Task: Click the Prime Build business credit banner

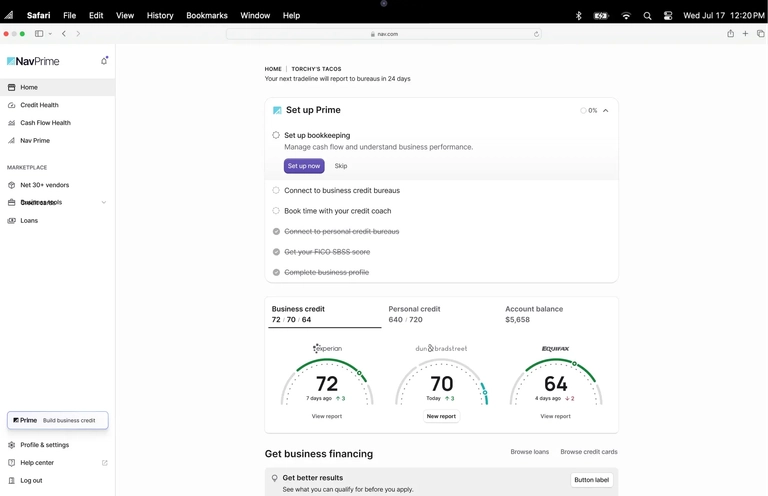Action: (x=58, y=421)
